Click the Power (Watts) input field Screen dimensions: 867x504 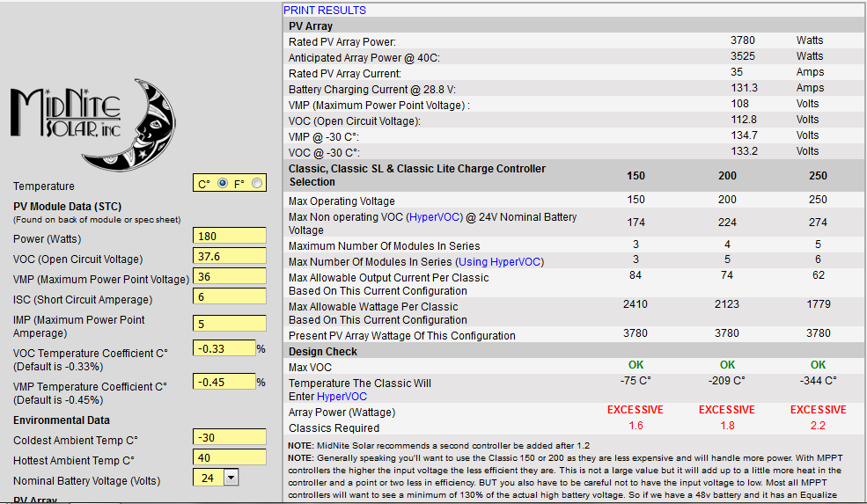click(x=230, y=236)
